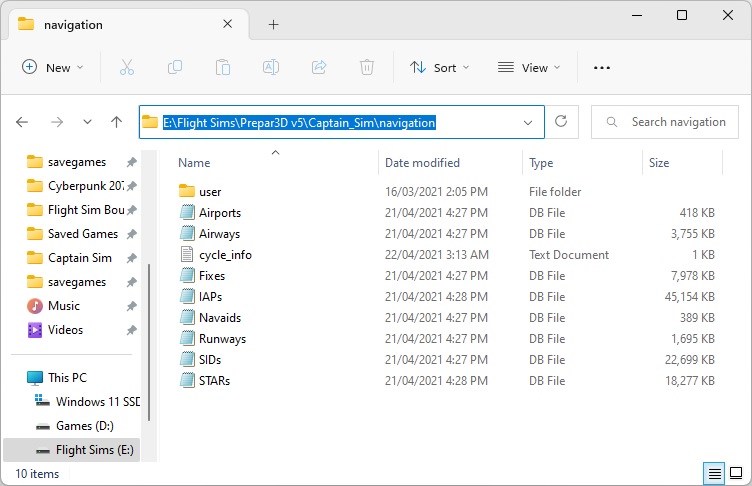752x486 pixels.
Task: Switch to large thumbnails view toggle
Action: [x=739, y=473]
